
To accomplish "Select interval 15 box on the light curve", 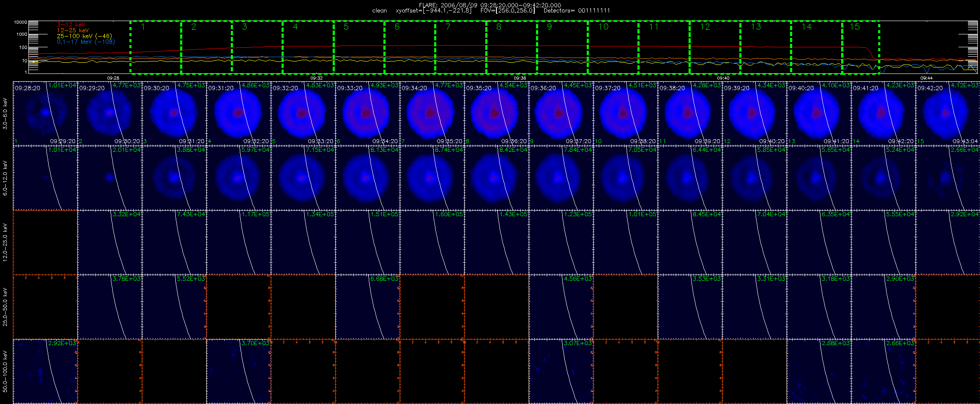I will click(x=861, y=47).
